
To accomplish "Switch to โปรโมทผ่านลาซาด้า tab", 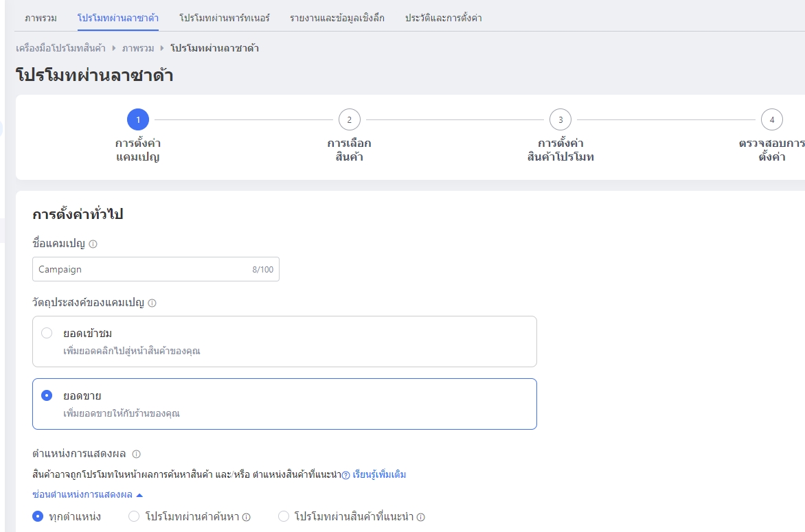I will tap(118, 18).
